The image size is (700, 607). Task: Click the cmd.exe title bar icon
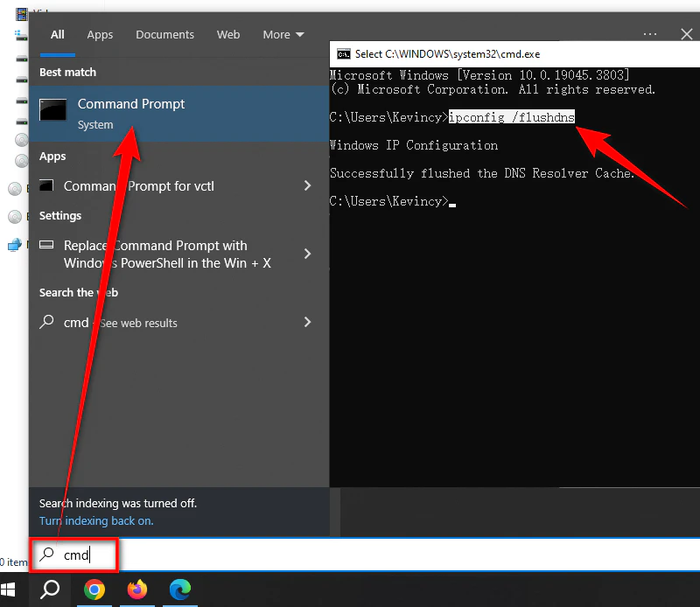tap(343, 53)
